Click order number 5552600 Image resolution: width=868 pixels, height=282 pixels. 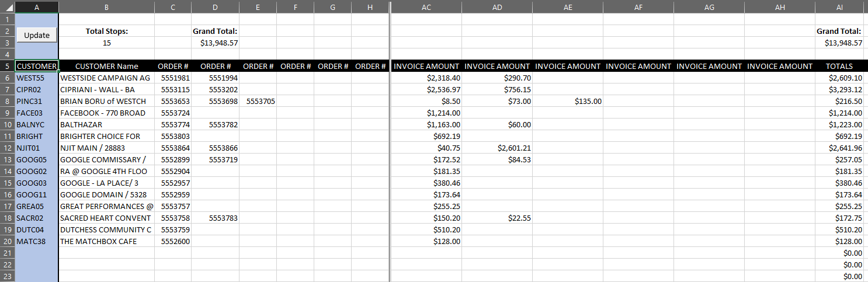(x=175, y=241)
